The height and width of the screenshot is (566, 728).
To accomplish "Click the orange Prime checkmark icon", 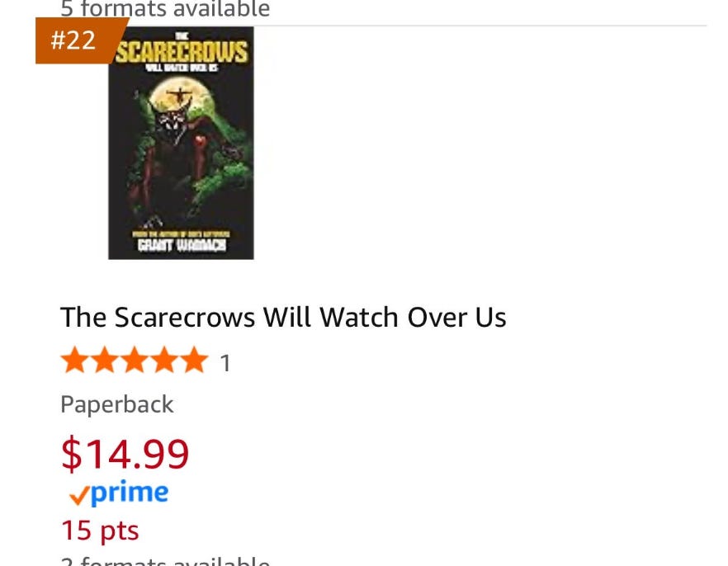I will click(x=79, y=496).
